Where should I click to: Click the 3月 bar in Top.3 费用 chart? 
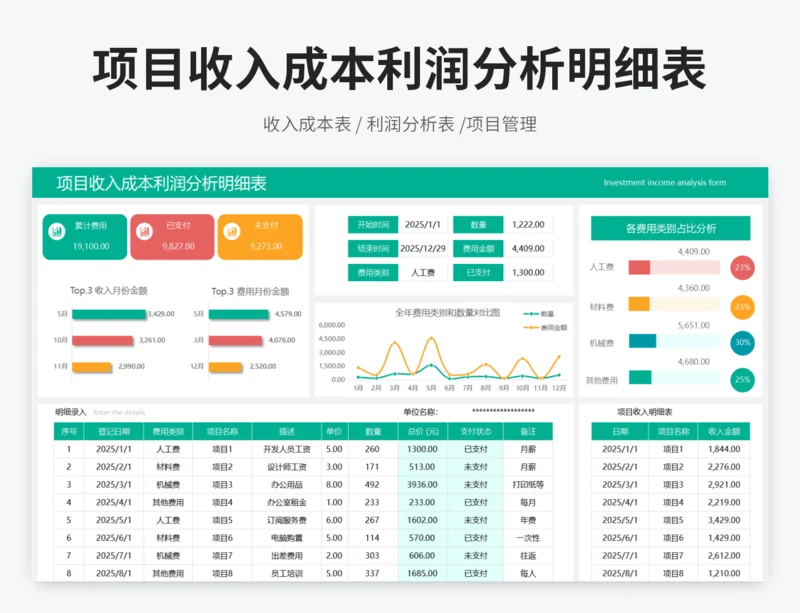pyautogui.click(x=235, y=340)
